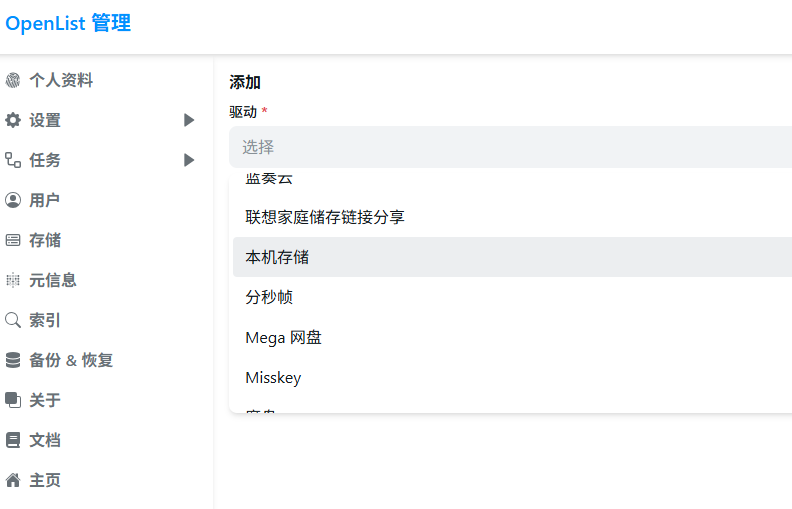Viewport: 792px width, 509px height.
Task: Click the search icon beside 索引
Action: coord(13,320)
